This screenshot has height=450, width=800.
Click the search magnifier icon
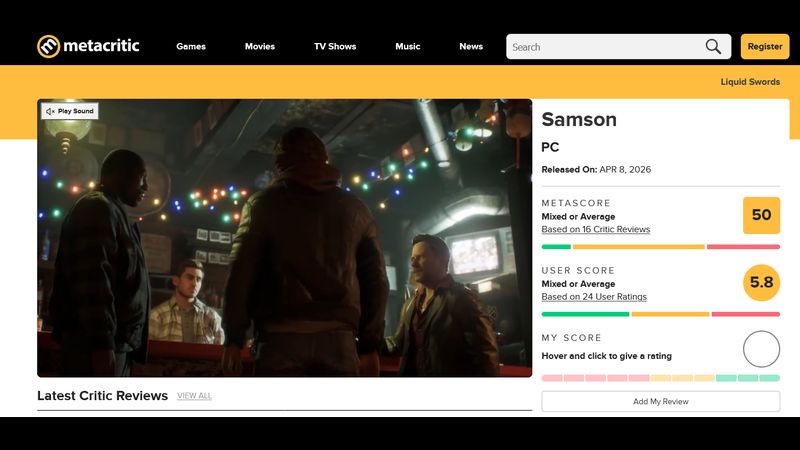tap(713, 46)
